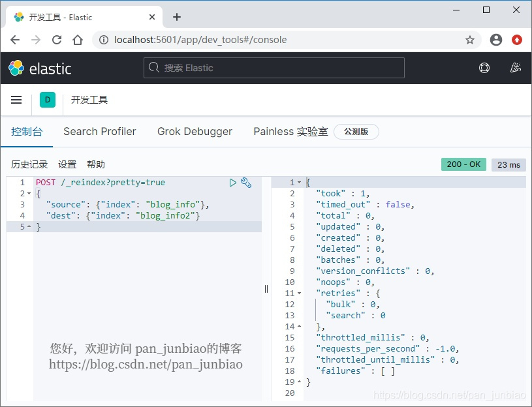Click the 200 - OK status badge
The image size is (532, 407).
463,164
